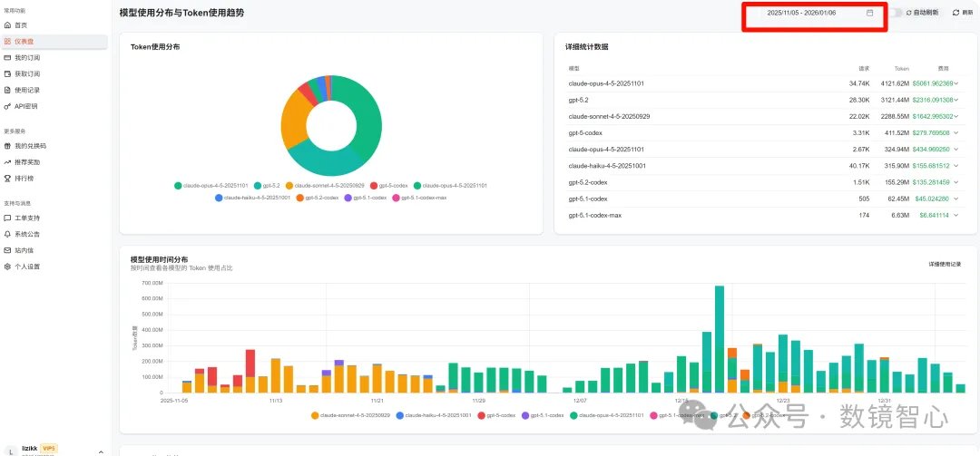
Task: Toggle claude-haiku-4-5-20251001 in bar chart legend
Action: point(434,415)
